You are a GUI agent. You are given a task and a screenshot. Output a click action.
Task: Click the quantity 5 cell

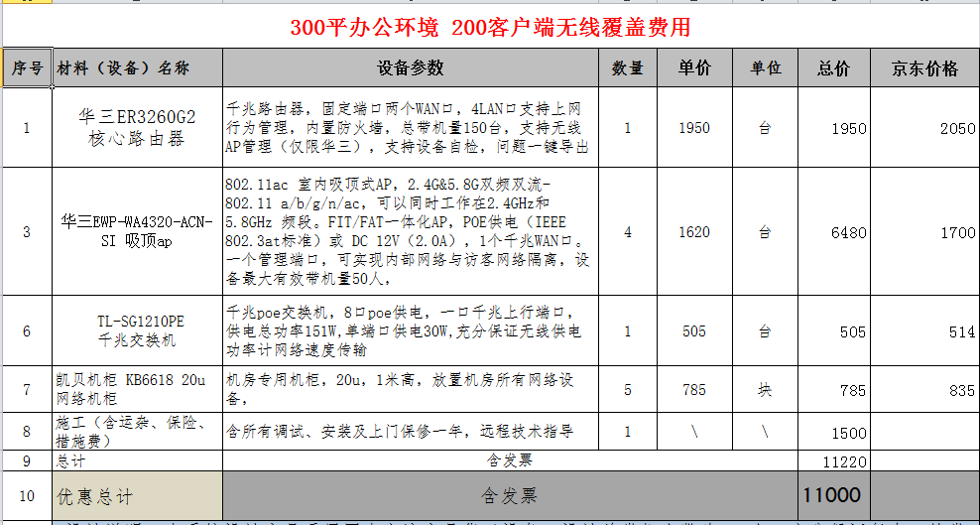[x=628, y=389]
